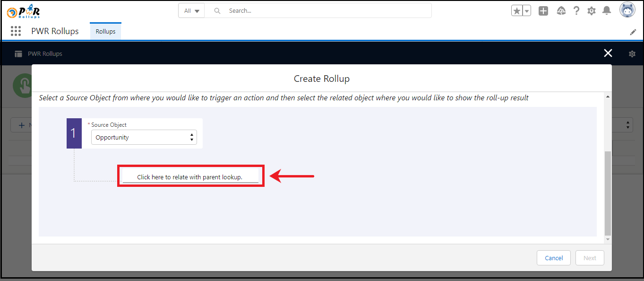Open the App Launcher grid
The width and height of the screenshot is (644, 281).
(x=16, y=31)
